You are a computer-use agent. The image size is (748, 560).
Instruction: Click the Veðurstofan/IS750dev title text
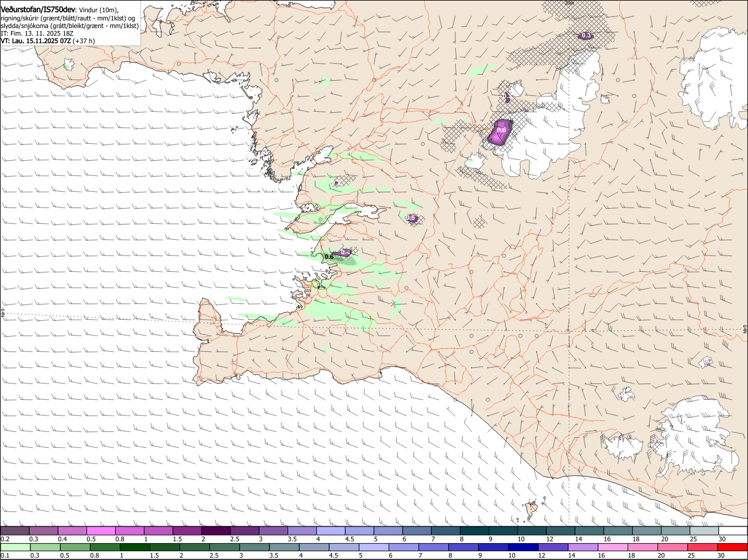coord(38,9)
